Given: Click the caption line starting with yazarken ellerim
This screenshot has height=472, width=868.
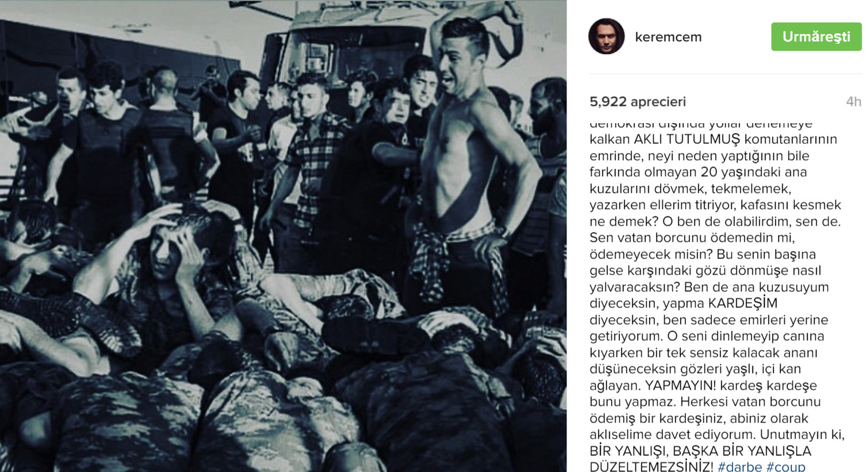Looking at the screenshot, I should (x=715, y=205).
